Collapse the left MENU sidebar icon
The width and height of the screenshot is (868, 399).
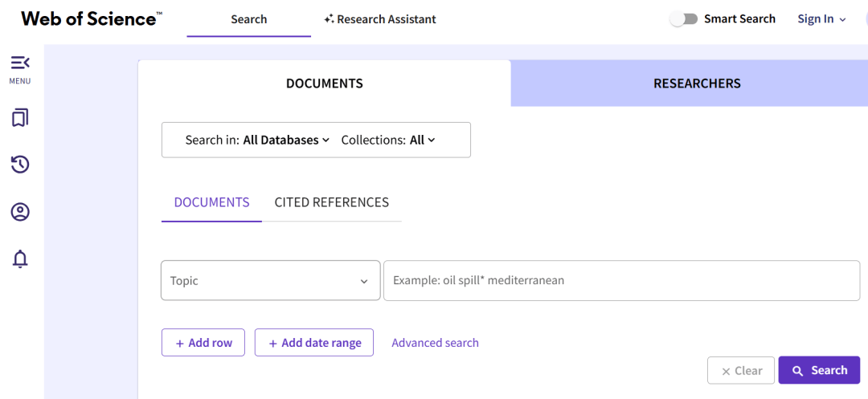coord(20,63)
